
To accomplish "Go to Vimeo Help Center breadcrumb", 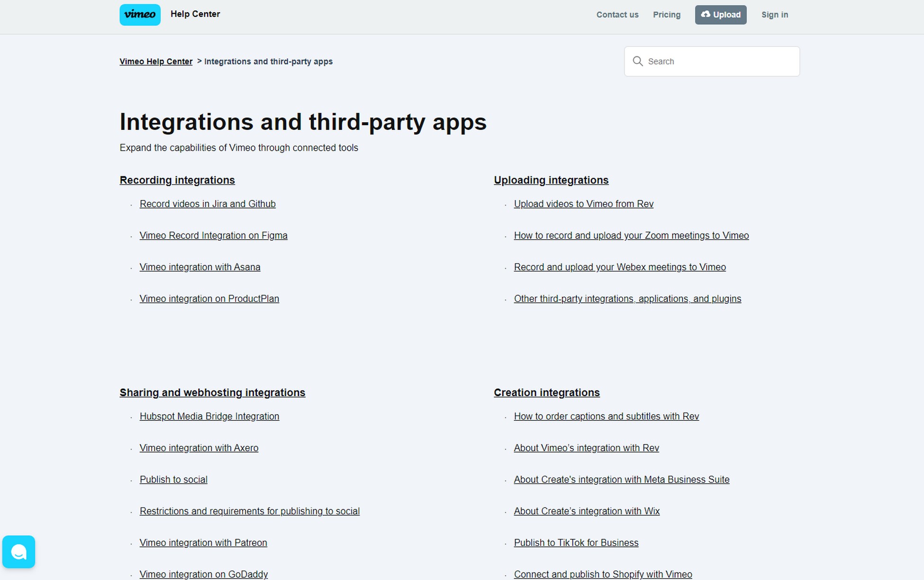I will (156, 62).
